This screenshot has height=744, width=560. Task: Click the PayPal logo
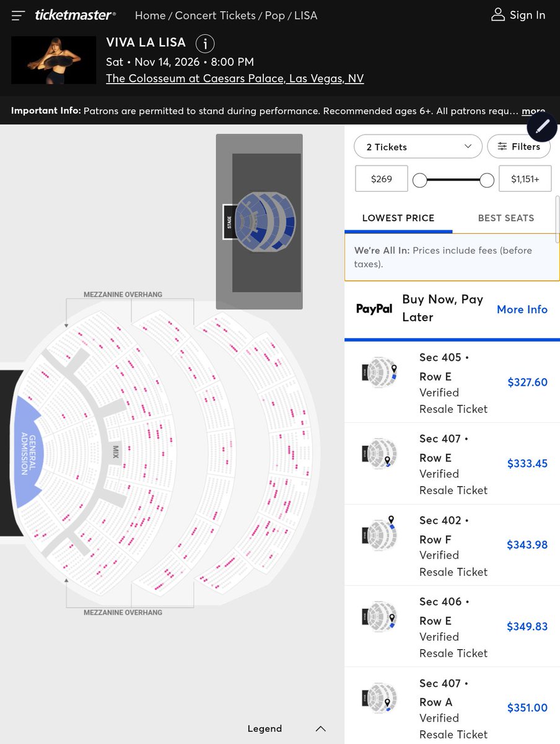(x=374, y=309)
